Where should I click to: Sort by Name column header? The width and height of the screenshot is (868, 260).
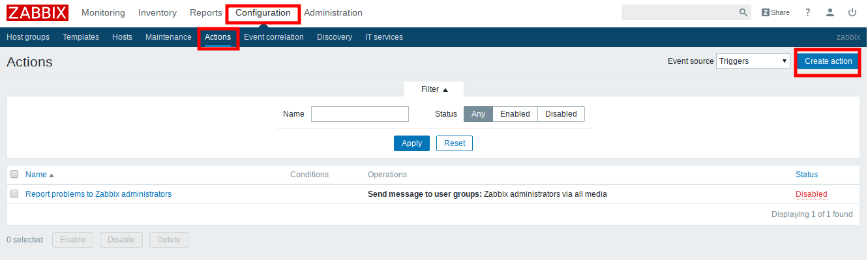point(40,175)
